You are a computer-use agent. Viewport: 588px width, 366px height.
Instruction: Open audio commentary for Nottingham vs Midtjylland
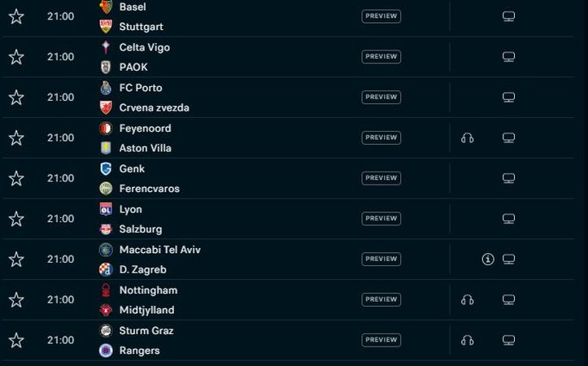click(467, 300)
